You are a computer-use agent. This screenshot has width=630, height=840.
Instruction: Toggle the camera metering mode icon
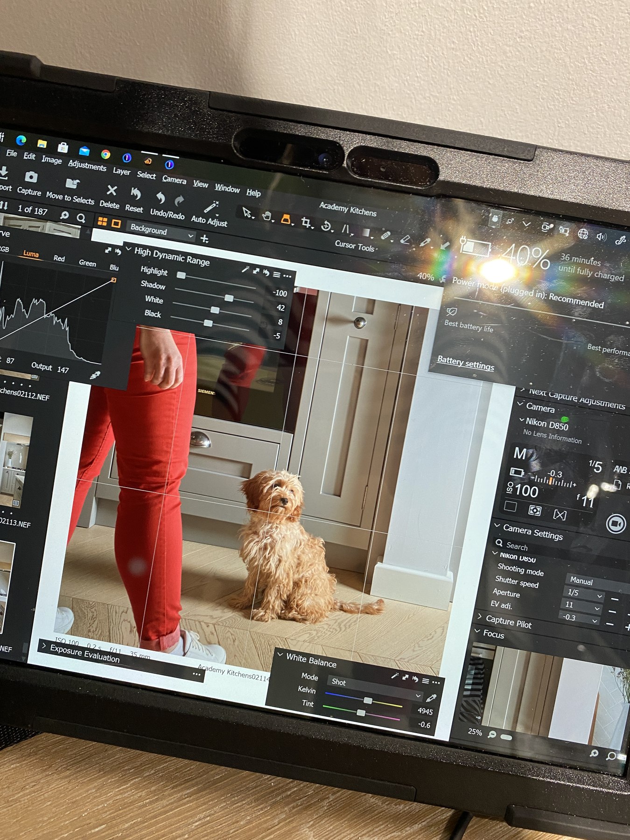535,511
